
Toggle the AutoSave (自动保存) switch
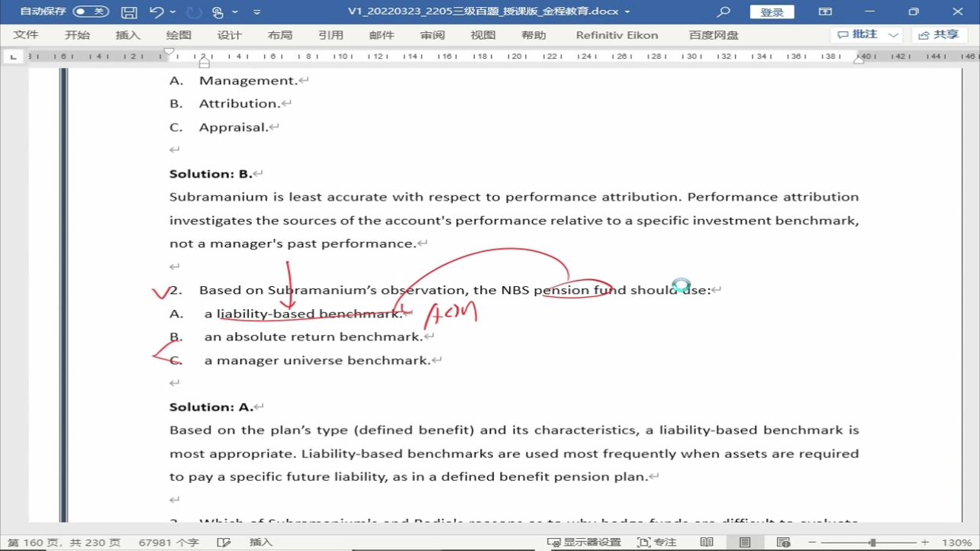click(91, 11)
